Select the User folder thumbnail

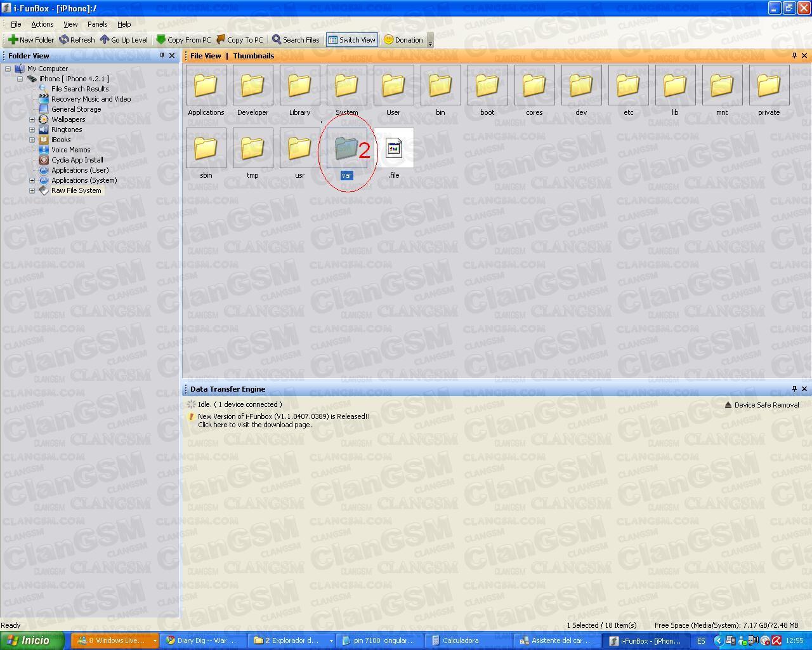[393, 85]
